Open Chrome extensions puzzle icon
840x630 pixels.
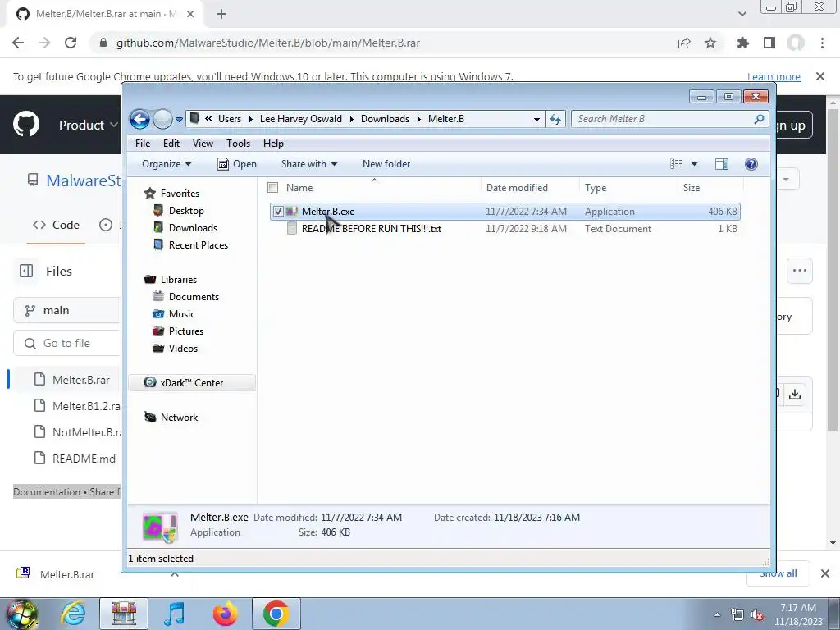tap(743, 43)
